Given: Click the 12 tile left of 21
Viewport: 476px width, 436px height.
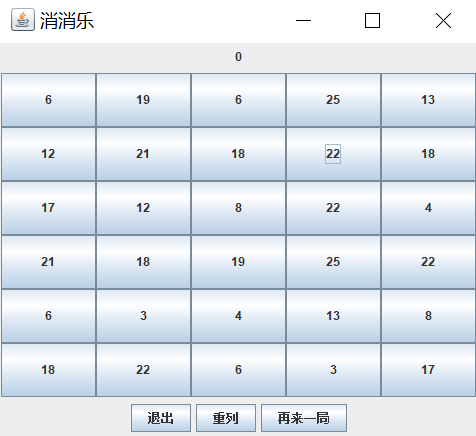Looking at the screenshot, I should pyautogui.click(x=48, y=154).
